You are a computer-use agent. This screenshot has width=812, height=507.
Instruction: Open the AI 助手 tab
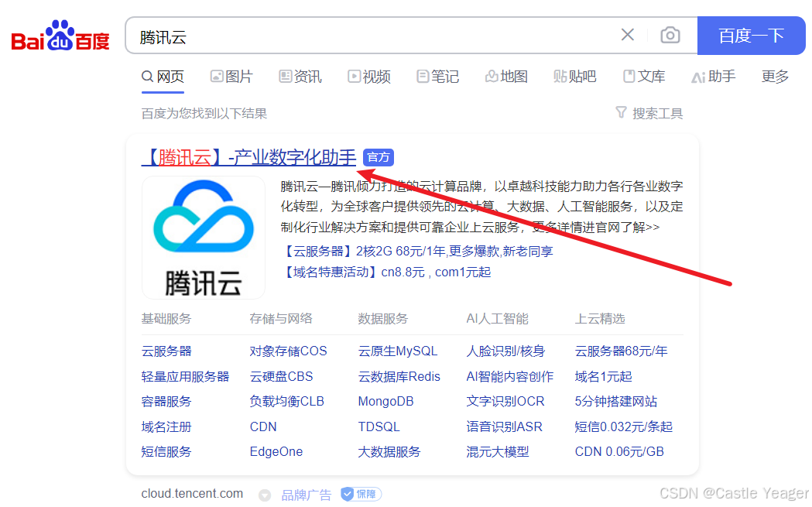pos(714,77)
